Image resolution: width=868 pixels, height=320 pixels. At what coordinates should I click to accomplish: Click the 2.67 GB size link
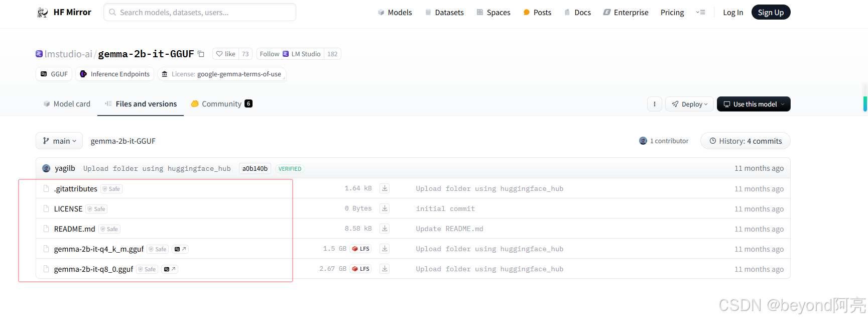(333, 269)
